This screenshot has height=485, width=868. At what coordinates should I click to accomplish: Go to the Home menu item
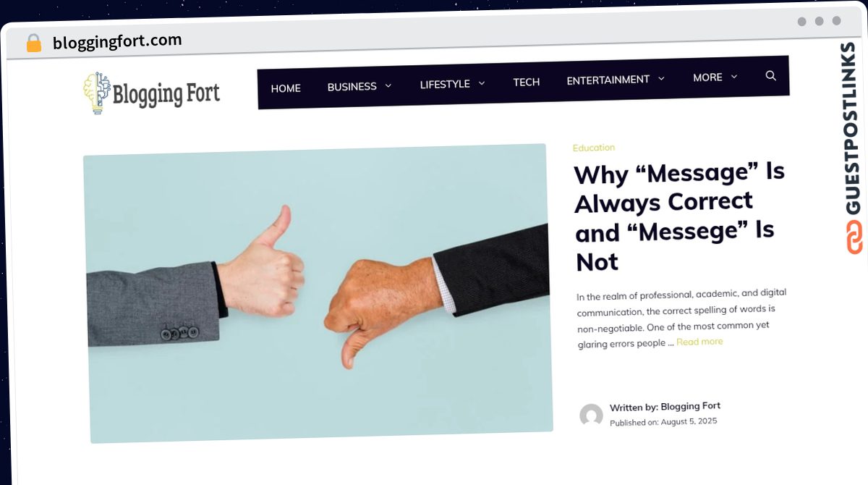pyautogui.click(x=286, y=88)
